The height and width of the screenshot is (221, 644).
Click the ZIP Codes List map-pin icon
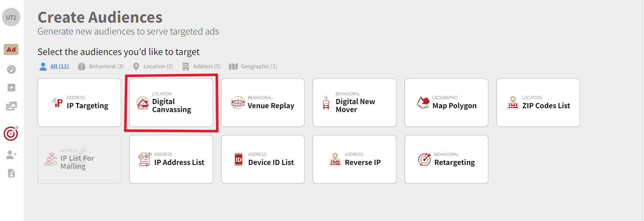coord(513,103)
